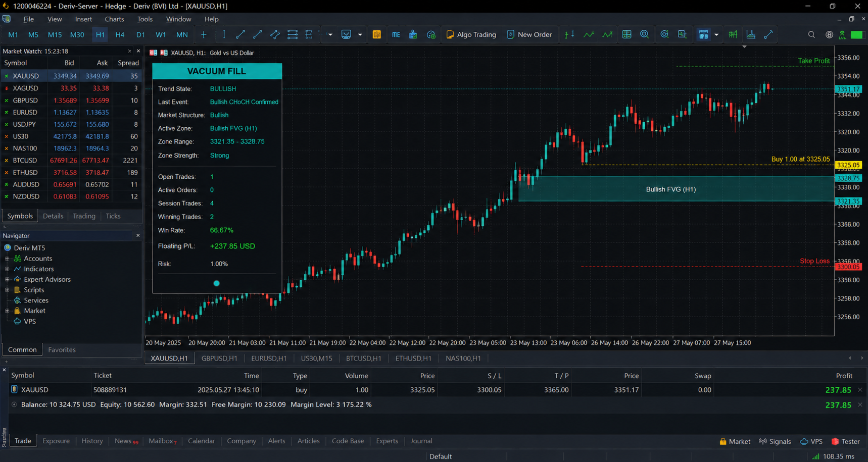Open the History tab in Toolbox

(92, 441)
